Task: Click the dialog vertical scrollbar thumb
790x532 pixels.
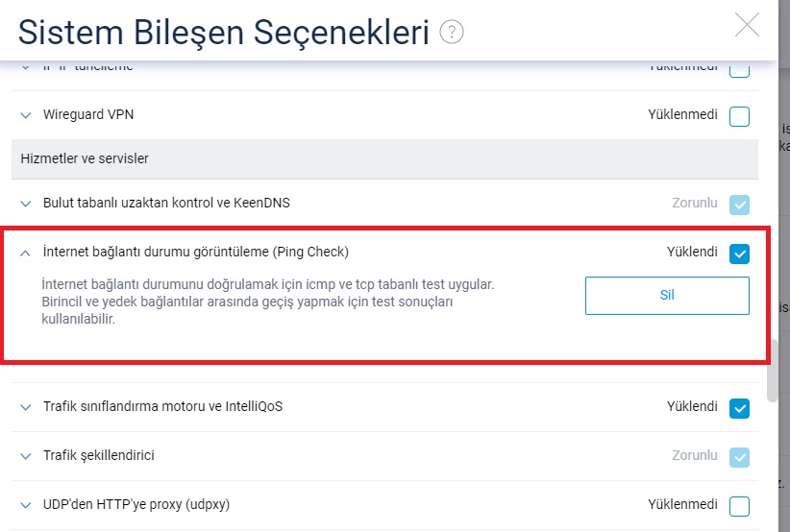Action: tap(772, 371)
